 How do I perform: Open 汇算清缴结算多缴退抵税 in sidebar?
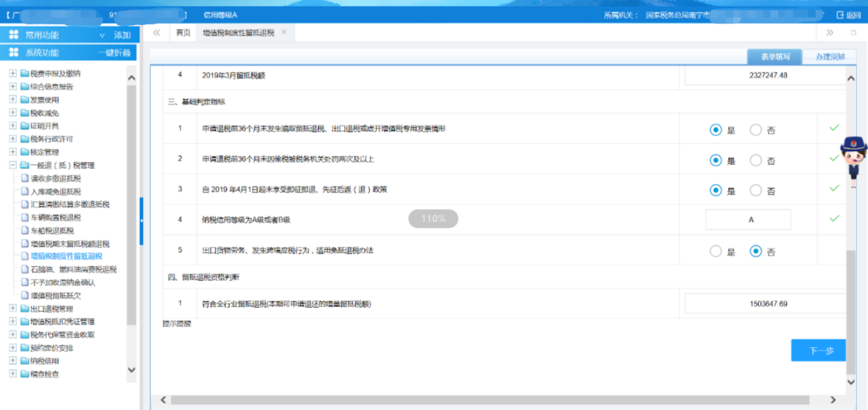tap(70, 204)
